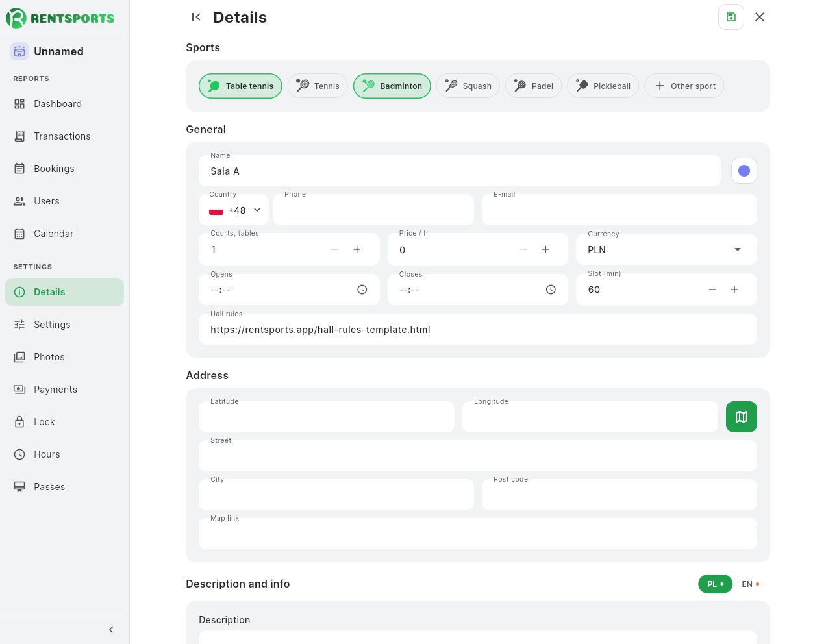This screenshot has width=826, height=644.
Task: Click the Street input field
Action: point(478,456)
